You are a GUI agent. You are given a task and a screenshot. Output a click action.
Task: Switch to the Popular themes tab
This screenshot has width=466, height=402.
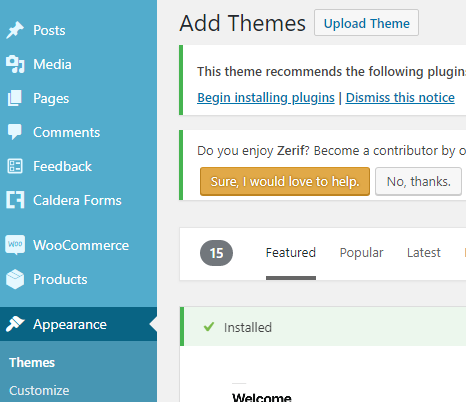pos(361,253)
